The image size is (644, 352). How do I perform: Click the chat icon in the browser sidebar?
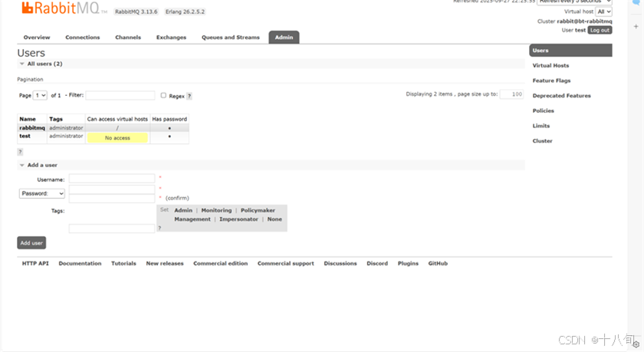pyautogui.click(x=636, y=2)
